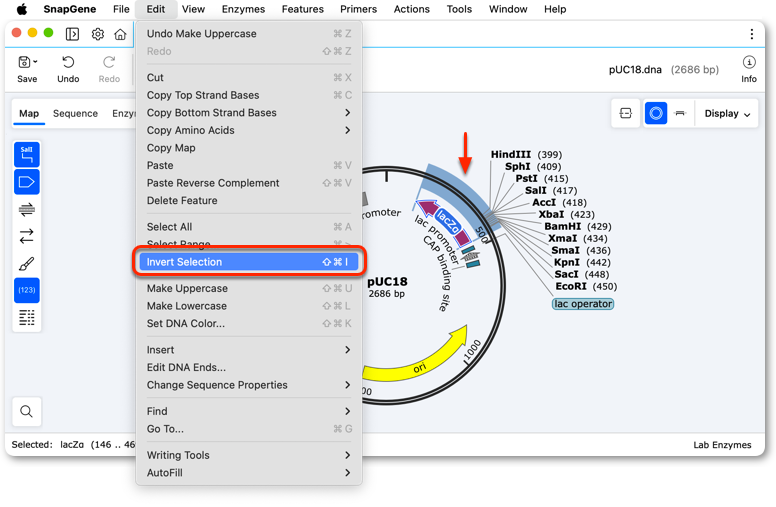
Task: Toggle the dotted lines sidebar icon
Action: [x=27, y=317]
